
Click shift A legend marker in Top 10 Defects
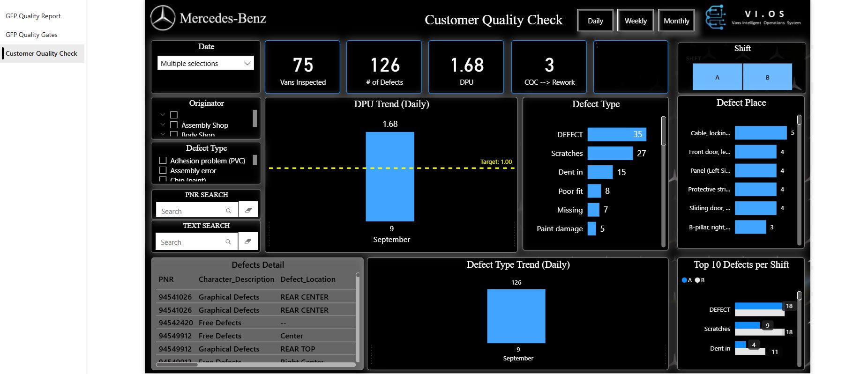(684, 280)
